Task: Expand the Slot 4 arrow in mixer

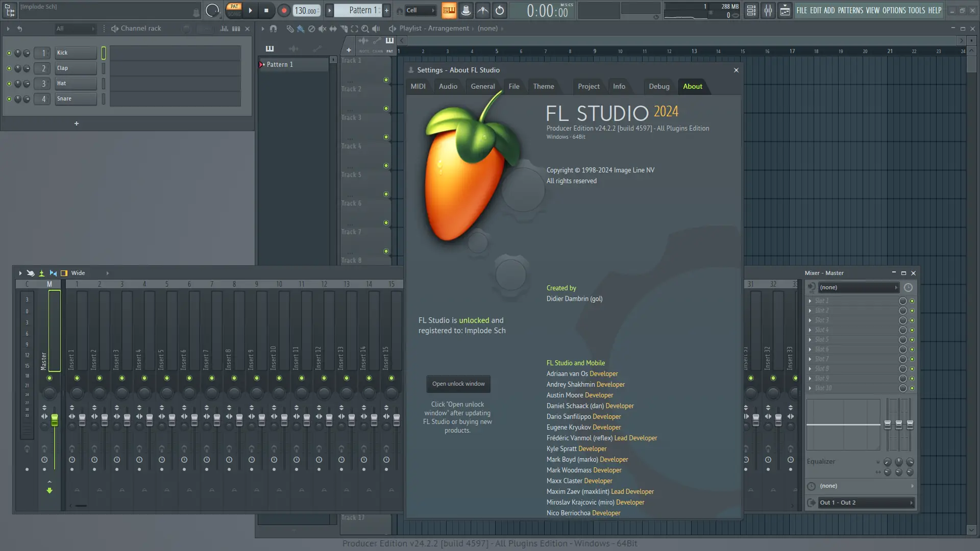Action: pyautogui.click(x=810, y=330)
